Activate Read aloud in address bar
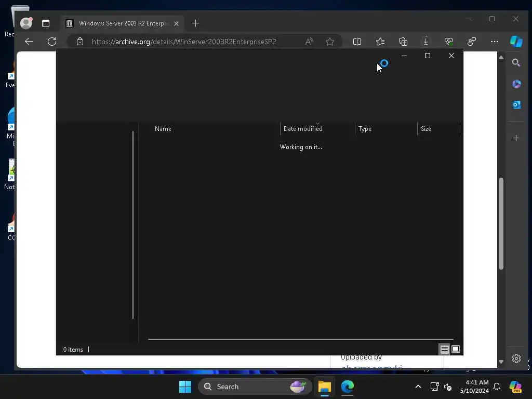This screenshot has height=399, width=532. tap(309, 42)
